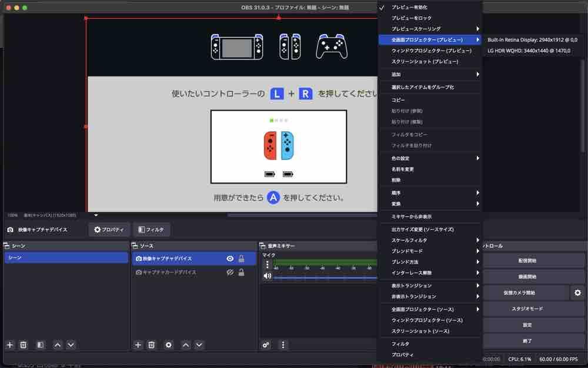The width and height of the screenshot is (588, 368).
Task: Choose Built-in Retina Display projector
Action: coord(532,40)
